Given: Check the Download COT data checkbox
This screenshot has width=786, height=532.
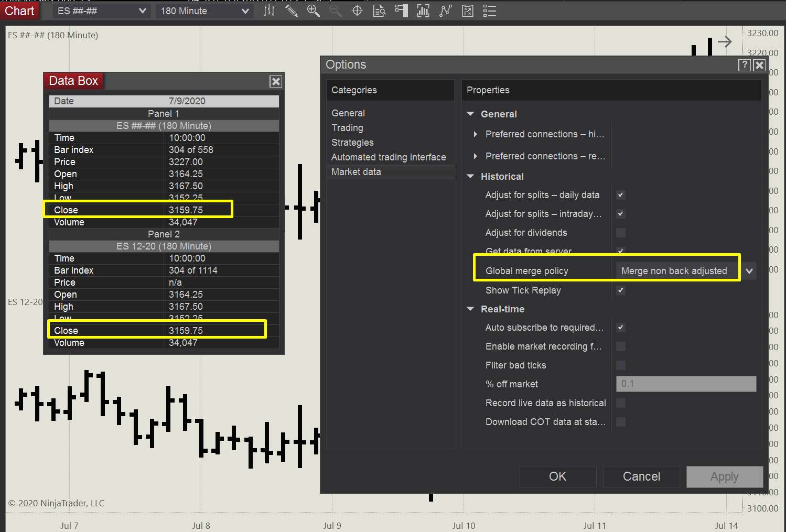Looking at the screenshot, I should click(x=621, y=422).
